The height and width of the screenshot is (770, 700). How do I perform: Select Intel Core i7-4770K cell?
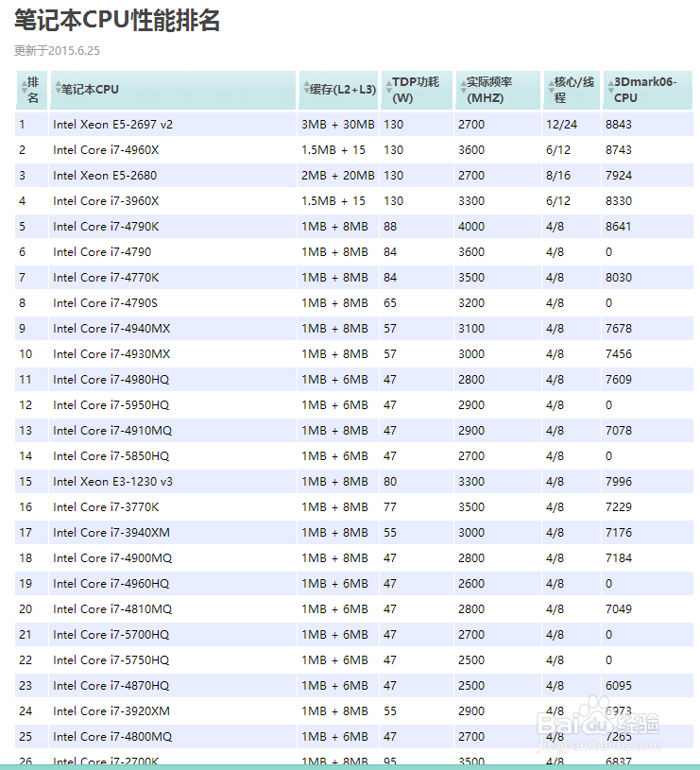click(x=172, y=278)
